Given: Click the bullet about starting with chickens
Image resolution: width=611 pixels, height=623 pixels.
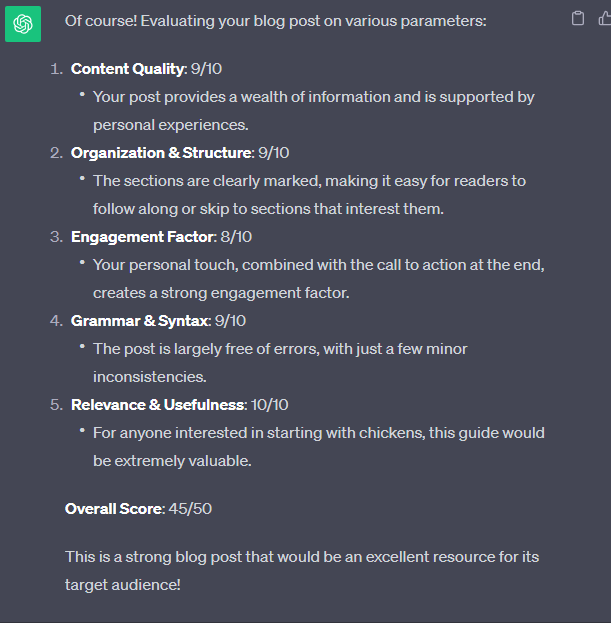Looking at the screenshot, I should (319, 447).
